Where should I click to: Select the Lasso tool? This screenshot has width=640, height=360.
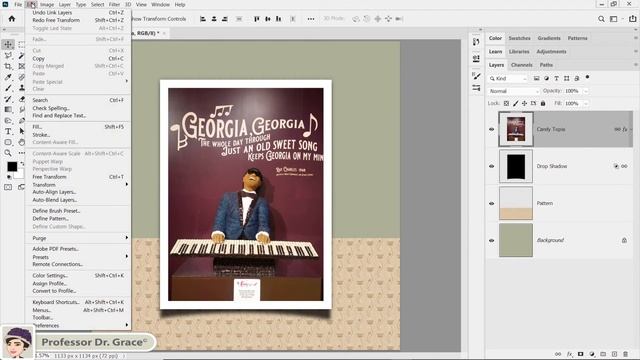[8, 55]
